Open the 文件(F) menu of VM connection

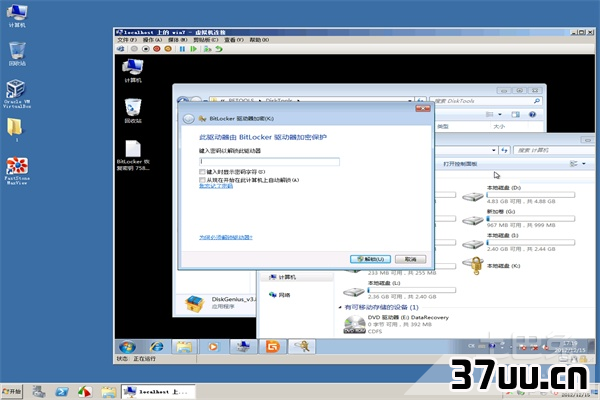click(127, 40)
